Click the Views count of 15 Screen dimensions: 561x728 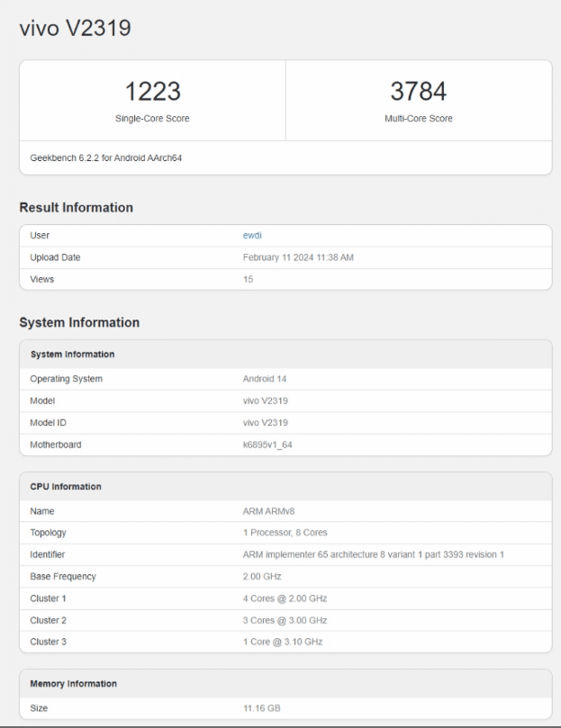249,279
